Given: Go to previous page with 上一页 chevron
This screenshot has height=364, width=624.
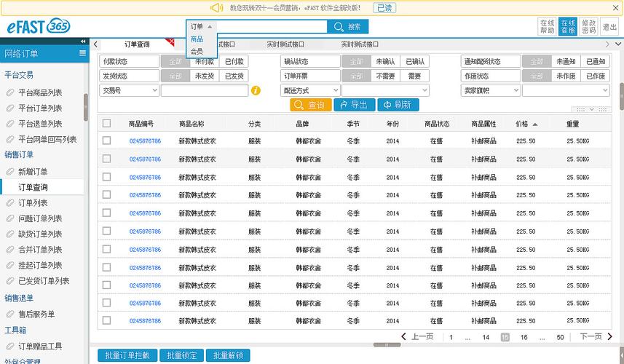Looking at the screenshot, I should [x=403, y=336].
